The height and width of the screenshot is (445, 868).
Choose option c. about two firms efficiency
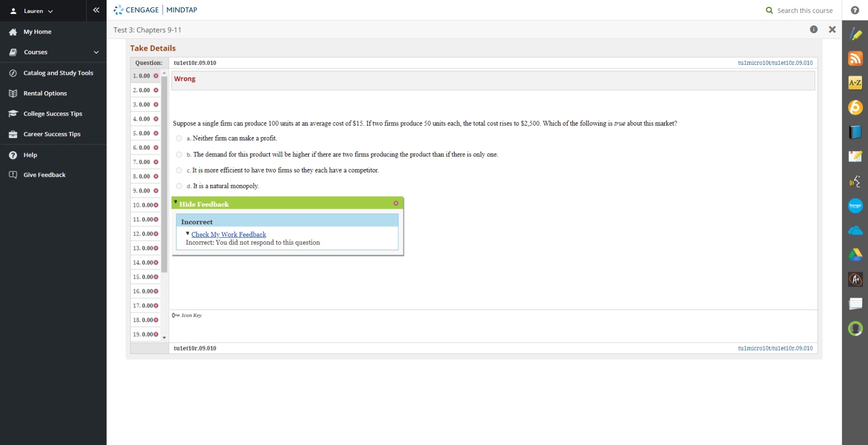(x=179, y=170)
